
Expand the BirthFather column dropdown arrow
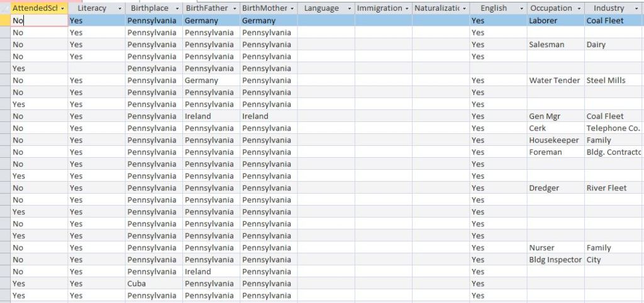[234, 9]
